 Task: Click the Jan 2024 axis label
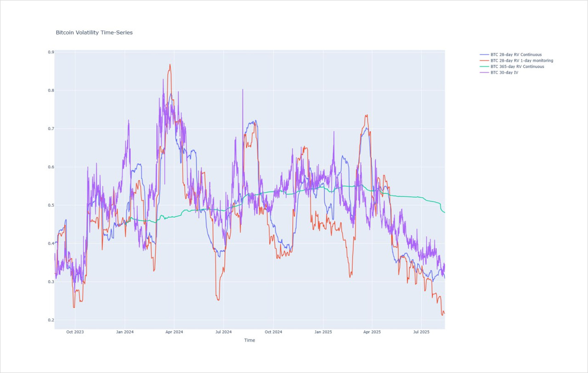(124, 332)
